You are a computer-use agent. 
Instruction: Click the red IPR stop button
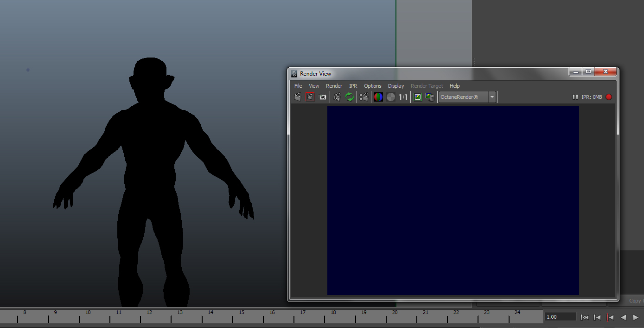(609, 97)
